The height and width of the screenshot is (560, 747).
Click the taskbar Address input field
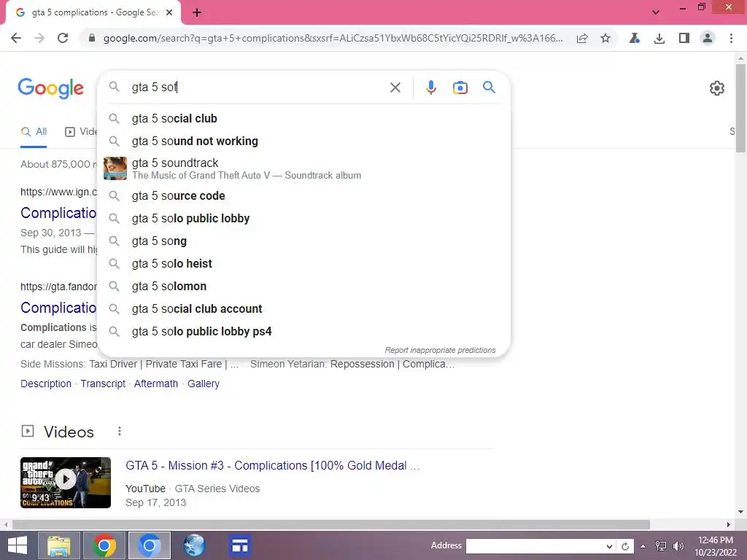click(x=535, y=546)
